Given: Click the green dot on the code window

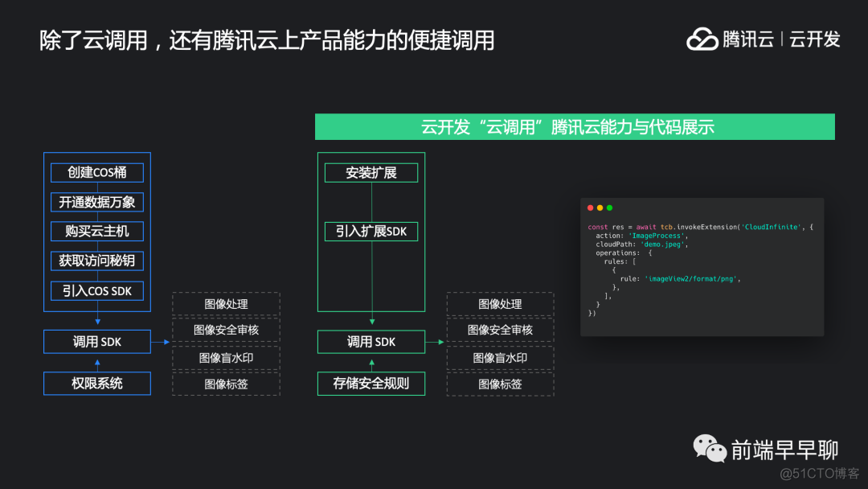Looking at the screenshot, I should 609,208.
